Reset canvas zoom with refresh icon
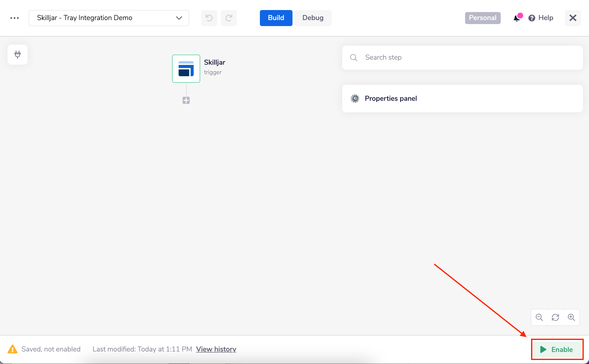 (555, 317)
